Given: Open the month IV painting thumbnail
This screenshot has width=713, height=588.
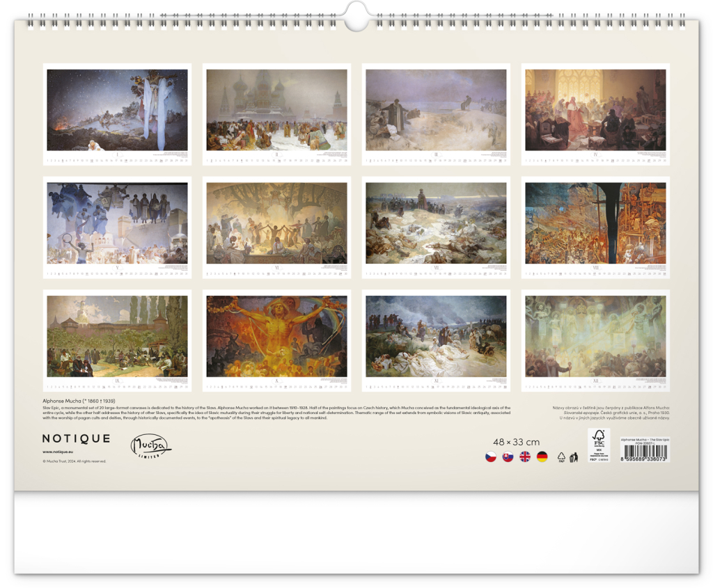Looking at the screenshot, I should [595, 110].
